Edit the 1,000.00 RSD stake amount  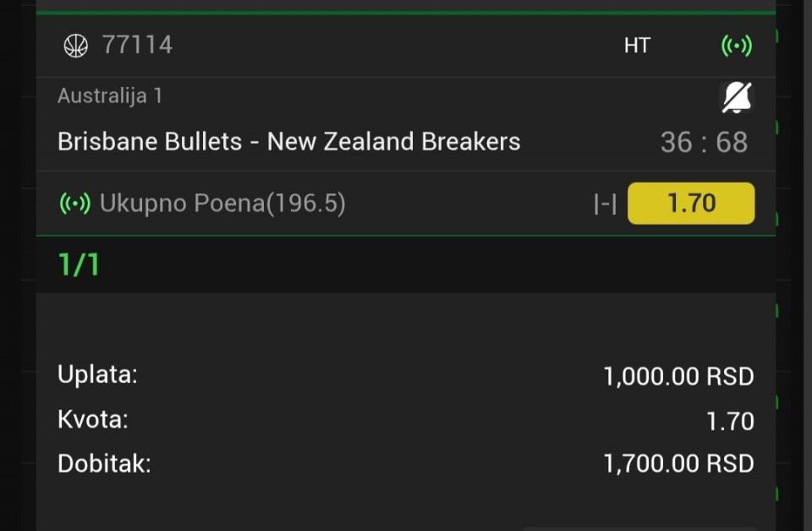click(x=678, y=376)
